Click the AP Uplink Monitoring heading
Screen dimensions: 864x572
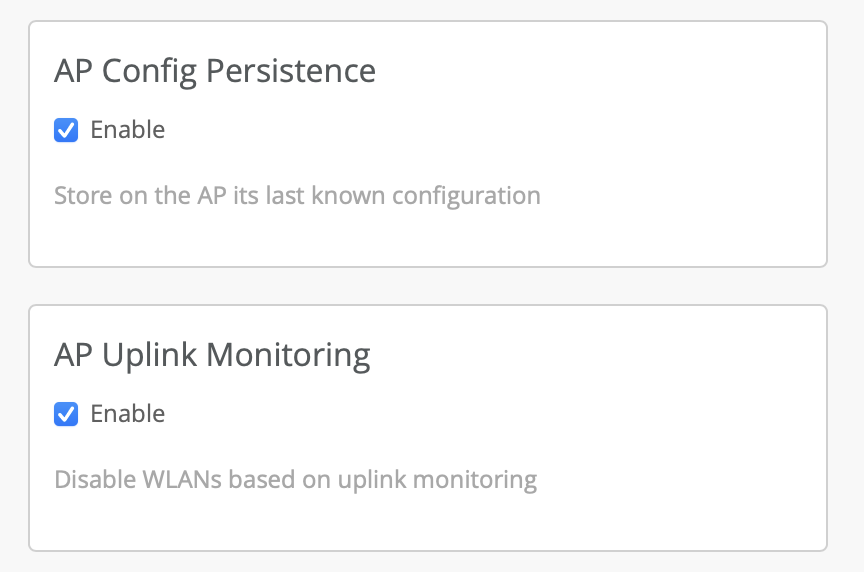(212, 356)
